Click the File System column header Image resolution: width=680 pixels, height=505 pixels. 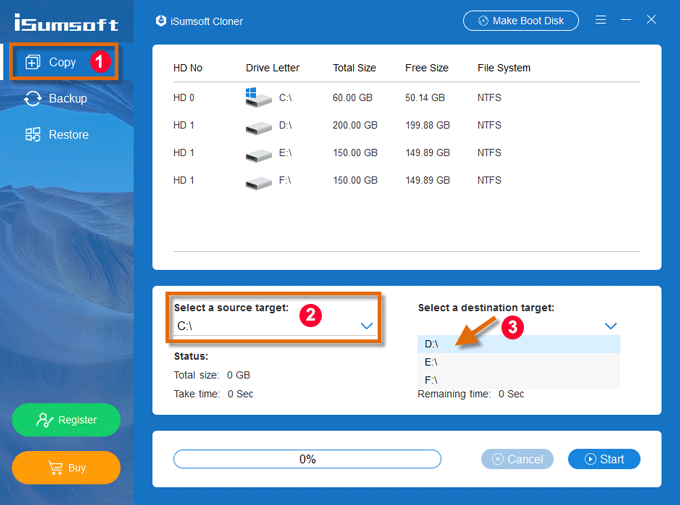(504, 68)
